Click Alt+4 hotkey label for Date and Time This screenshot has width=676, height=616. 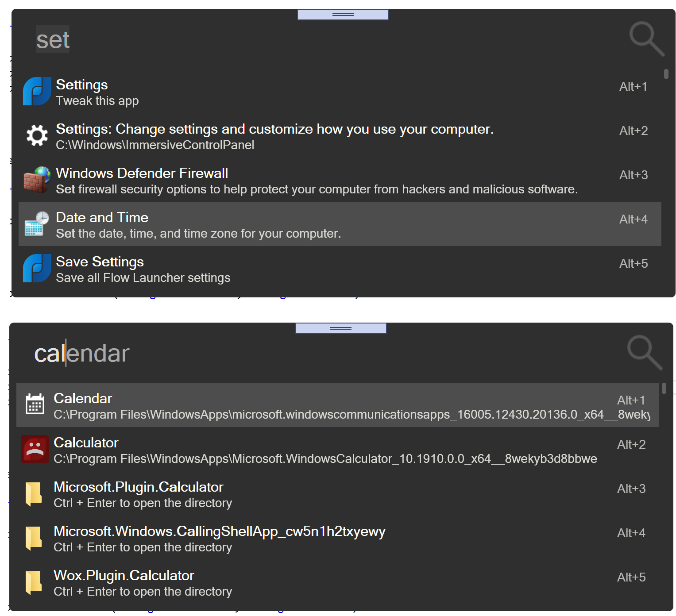click(634, 219)
